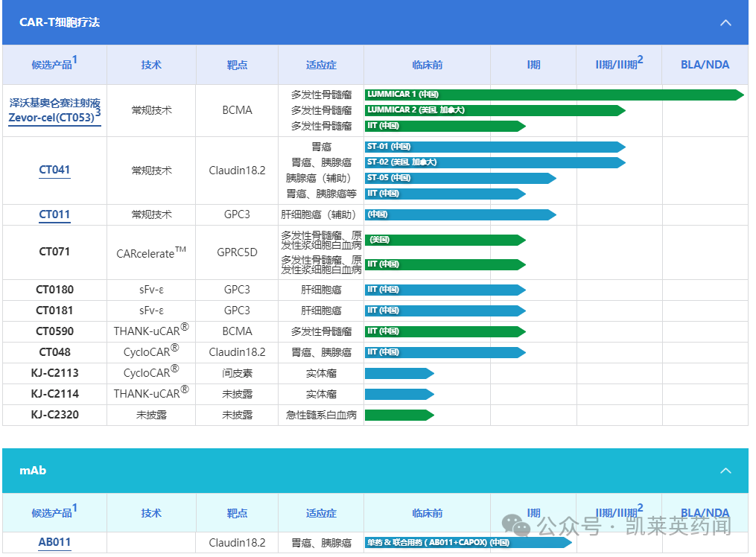The height and width of the screenshot is (557, 756).
Task: Click the CAR-T细胞疗法 section title
Action: (60, 22)
